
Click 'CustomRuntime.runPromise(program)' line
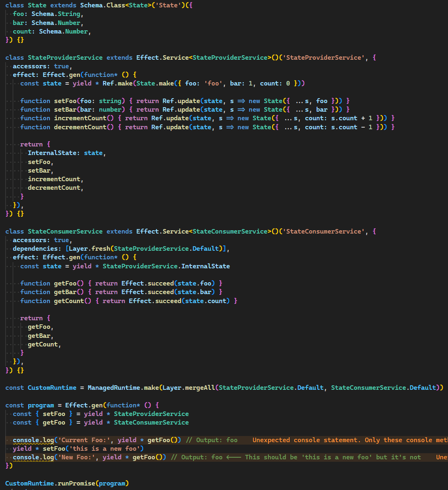[x=67, y=483]
